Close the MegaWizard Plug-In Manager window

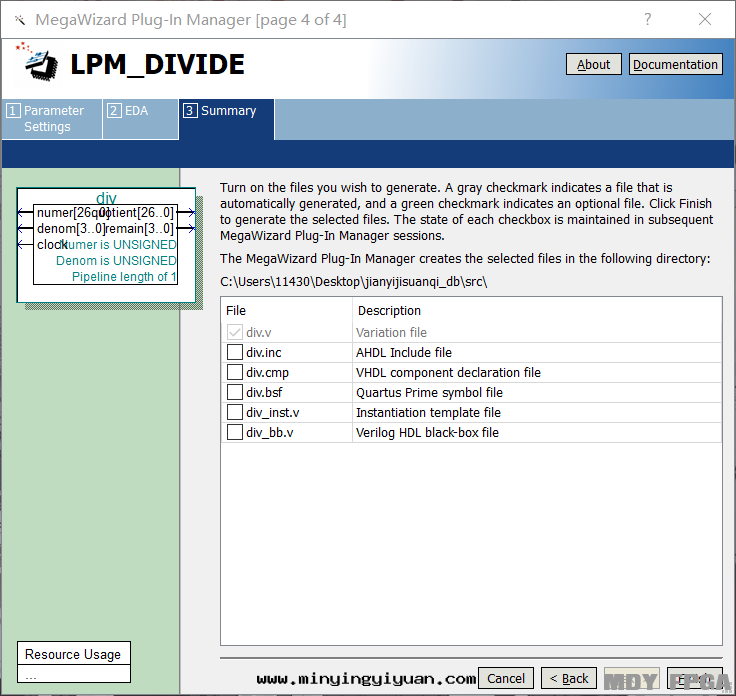(705, 19)
